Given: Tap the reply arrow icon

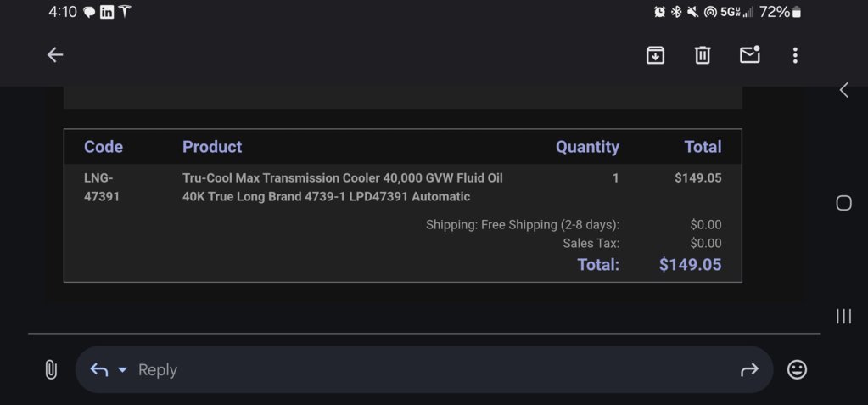Looking at the screenshot, I should (98, 369).
